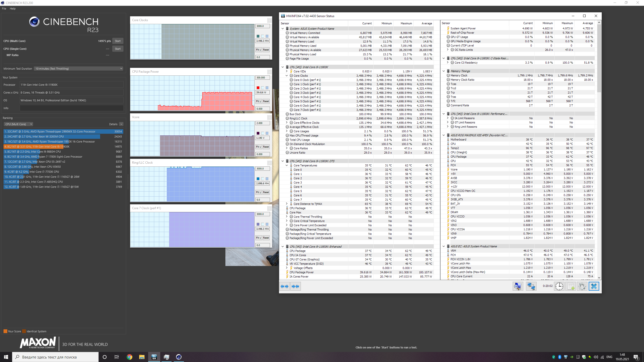This screenshot has width=644, height=362.
Task: Click the blue X close sensors icon
Action: tap(594, 286)
